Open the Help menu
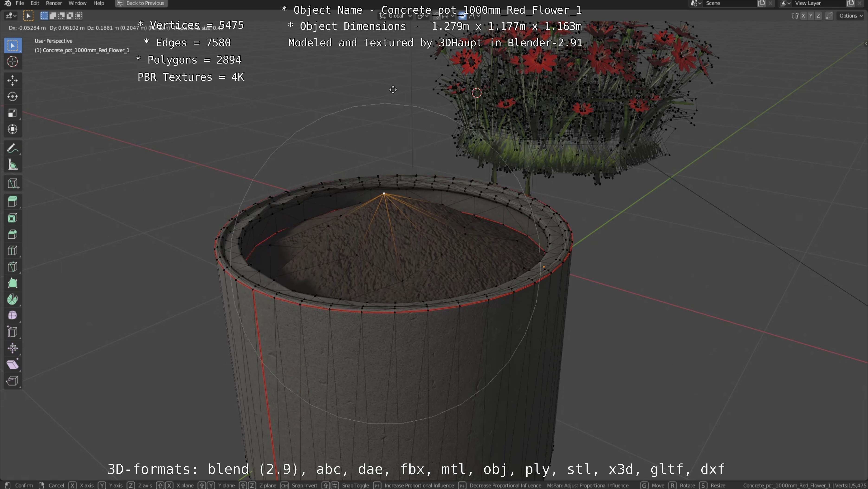 (99, 3)
